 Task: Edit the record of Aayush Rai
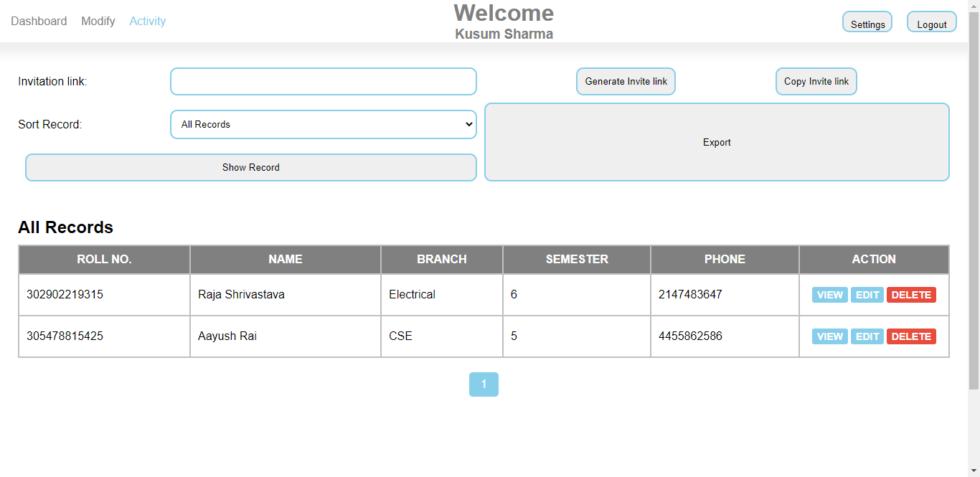[867, 336]
